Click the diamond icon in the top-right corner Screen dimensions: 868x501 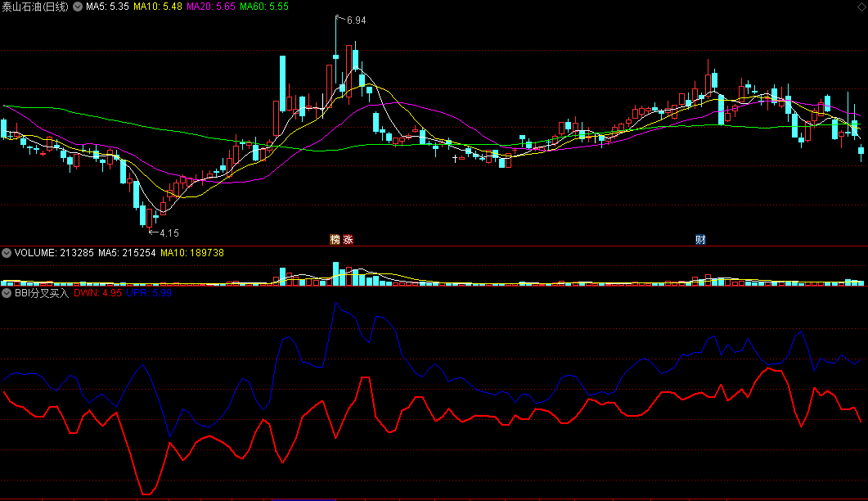[862, 6]
